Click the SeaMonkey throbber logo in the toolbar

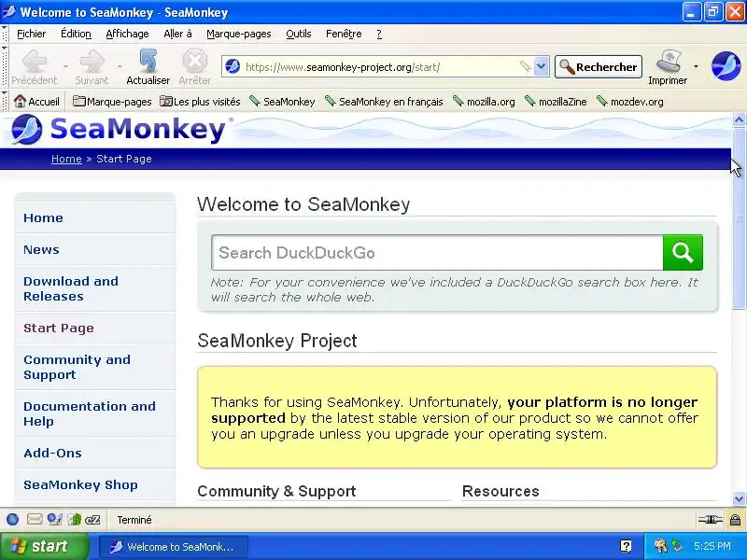coord(726,66)
